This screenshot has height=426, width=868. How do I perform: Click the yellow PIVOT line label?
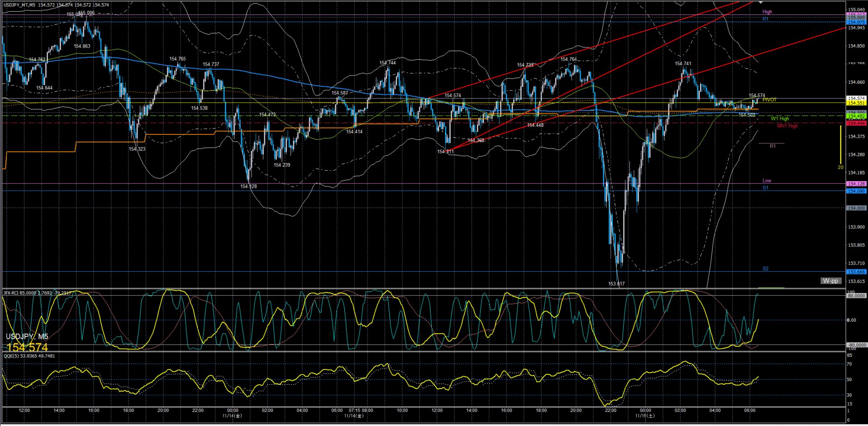pyautogui.click(x=769, y=100)
